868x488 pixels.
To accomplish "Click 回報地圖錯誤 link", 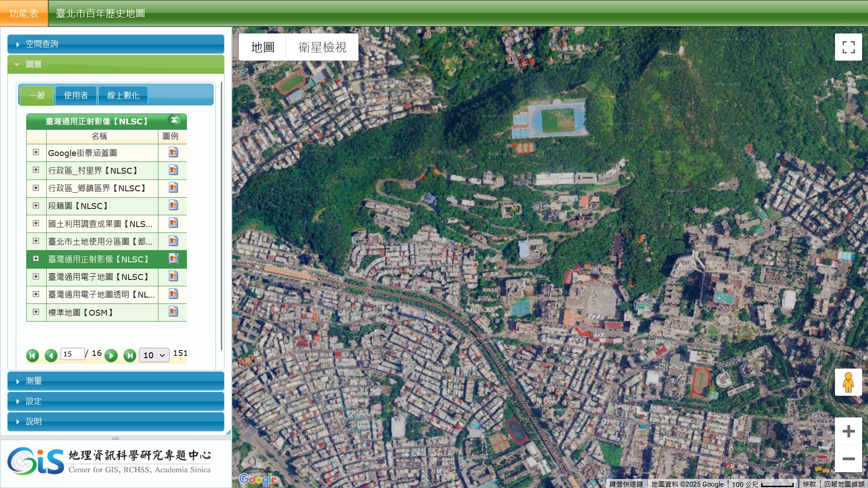I will (x=844, y=484).
